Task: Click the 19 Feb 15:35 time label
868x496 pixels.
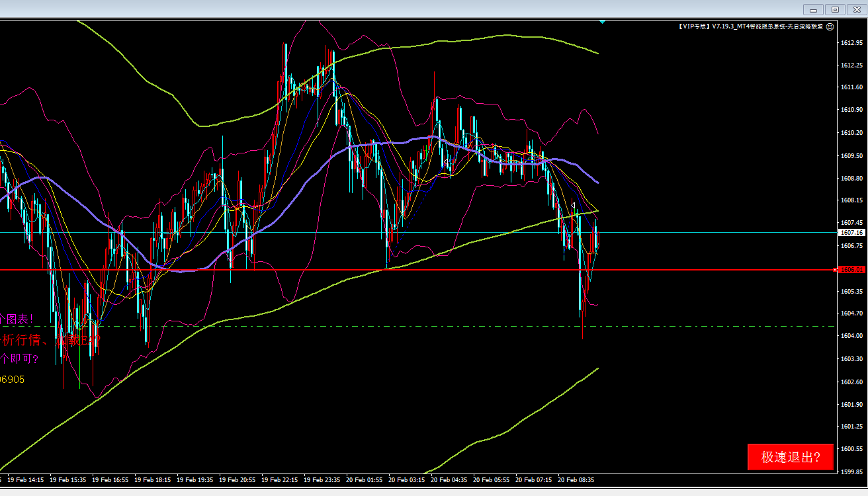Action: click(67, 479)
